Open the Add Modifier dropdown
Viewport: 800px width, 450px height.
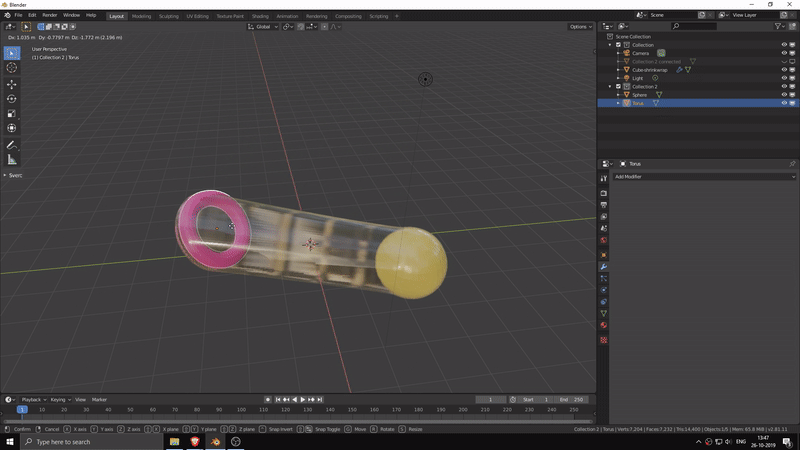704,177
